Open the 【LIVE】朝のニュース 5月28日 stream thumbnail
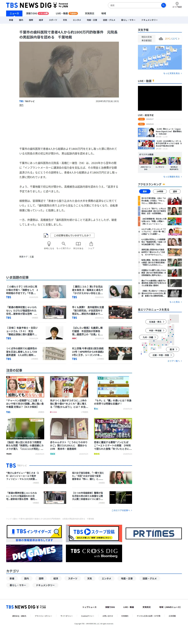 [146, 132]
